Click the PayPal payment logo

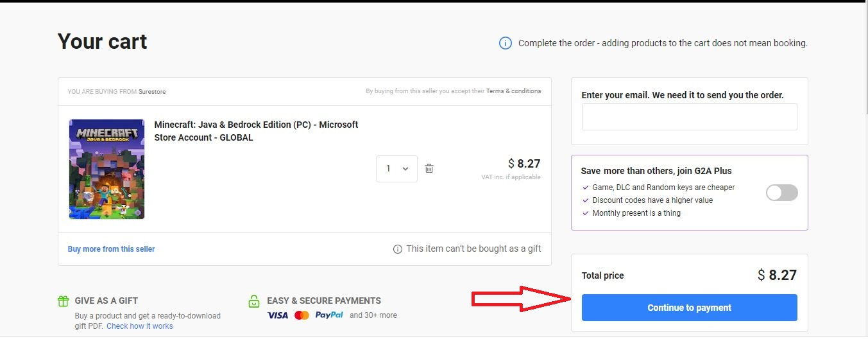329,315
